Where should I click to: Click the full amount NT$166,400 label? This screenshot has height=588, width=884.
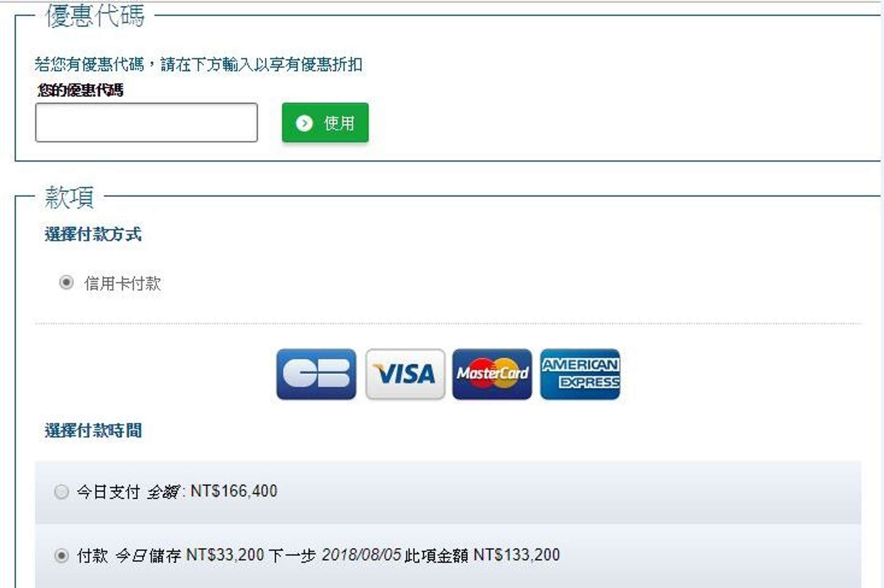[x=177, y=491]
